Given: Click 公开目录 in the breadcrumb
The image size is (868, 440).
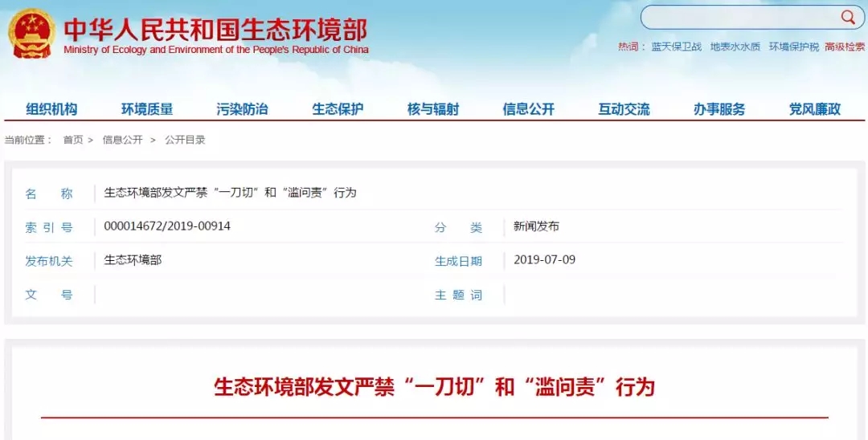Looking at the screenshot, I should click(x=185, y=140).
